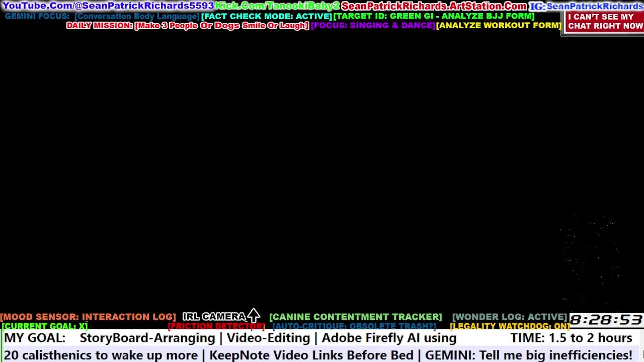This screenshot has width=644, height=362.
Task: Click the TIME: 1.5 to 2 hours text
Action: pyautogui.click(x=571, y=338)
